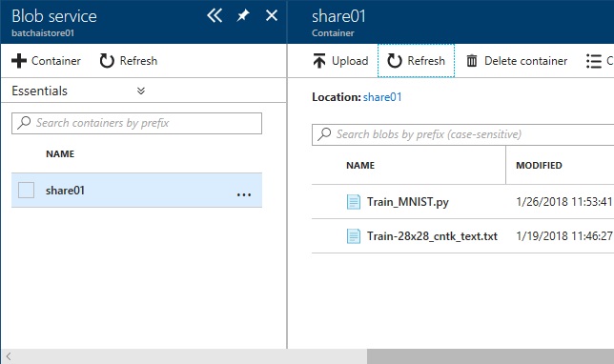Sort blobs by MODIFIED column header
The height and width of the screenshot is (364, 614).
[539, 165]
